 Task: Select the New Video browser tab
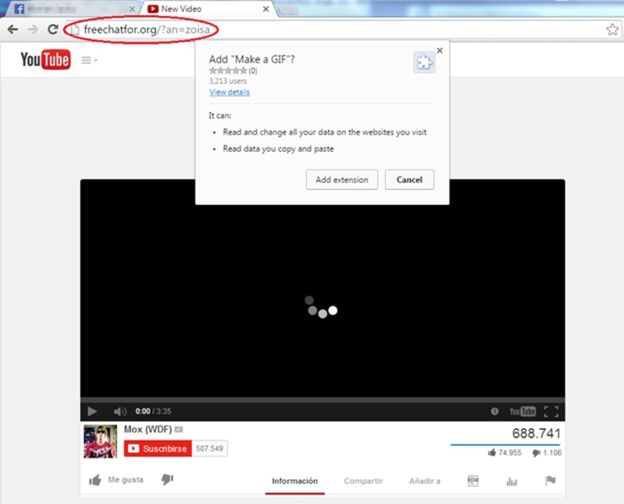click(207, 9)
